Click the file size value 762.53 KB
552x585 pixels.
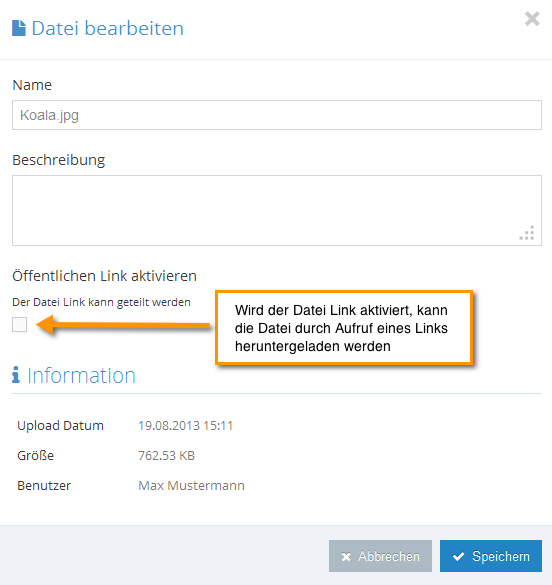[166, 456]
